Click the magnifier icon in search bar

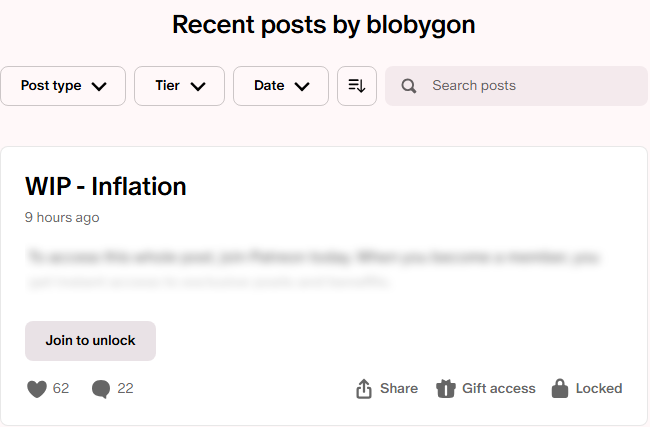408,86
